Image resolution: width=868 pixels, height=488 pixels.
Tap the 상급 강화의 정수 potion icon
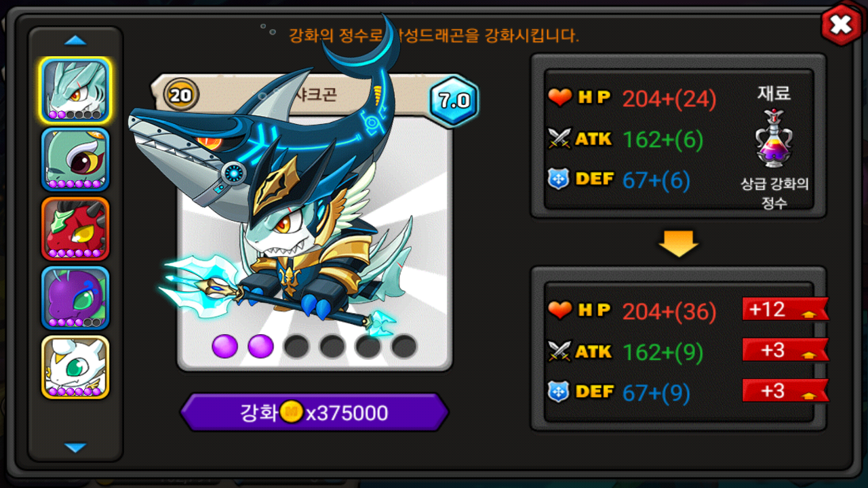(x=774, y=139)
